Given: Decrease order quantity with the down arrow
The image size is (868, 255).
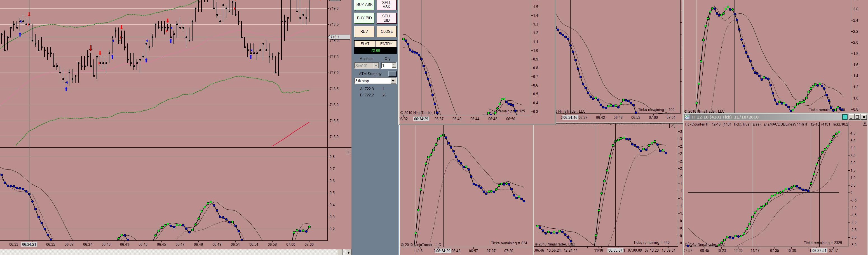Looking at the screenshot, I should 394,67.
